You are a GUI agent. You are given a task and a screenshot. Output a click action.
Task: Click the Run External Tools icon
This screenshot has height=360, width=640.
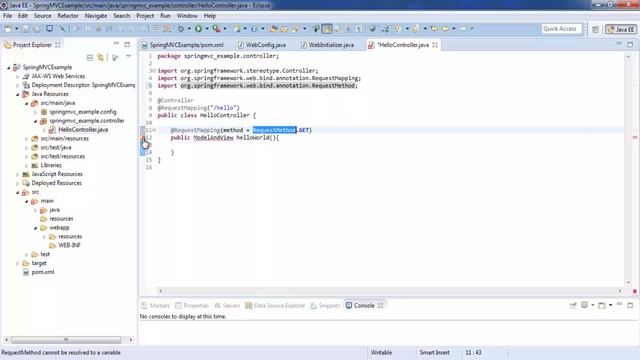[x=216, y=29]
